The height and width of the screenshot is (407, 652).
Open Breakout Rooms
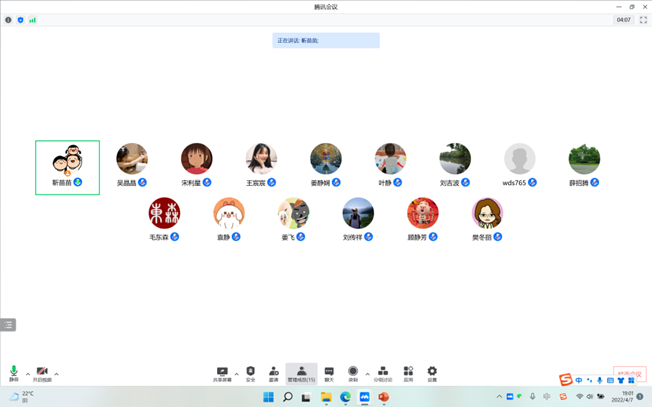pyautogui.click(x=383, y=372)
